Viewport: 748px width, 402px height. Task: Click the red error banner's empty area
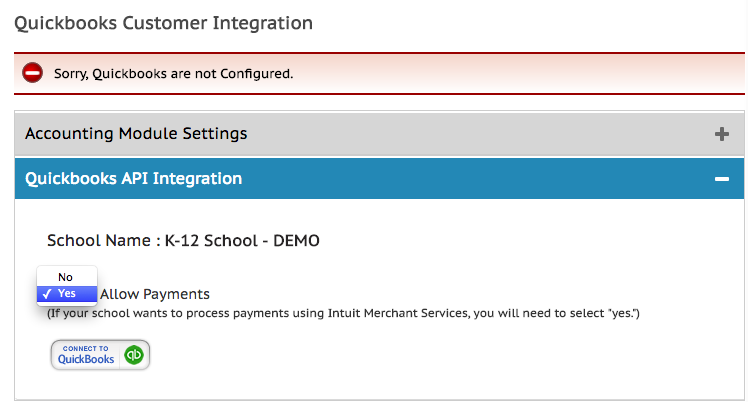pyautogui.click(x=519, y=73)
